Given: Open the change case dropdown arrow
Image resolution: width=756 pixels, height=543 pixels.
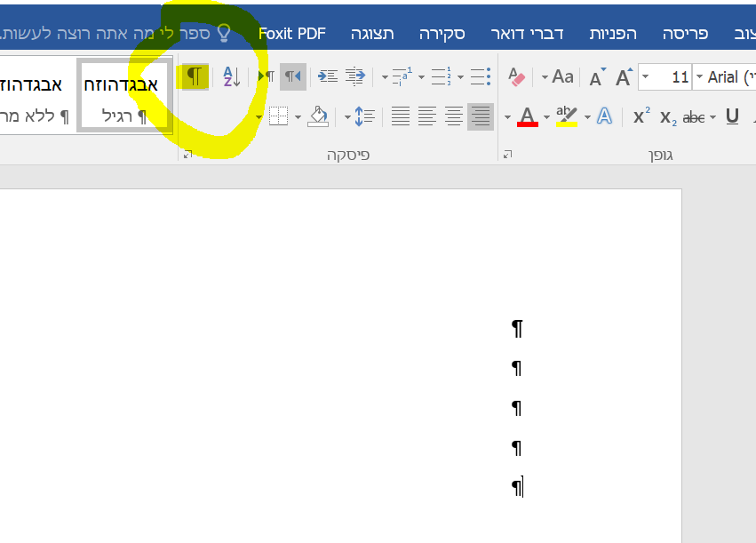Looking at the screenshot, I should click(545, 77).
